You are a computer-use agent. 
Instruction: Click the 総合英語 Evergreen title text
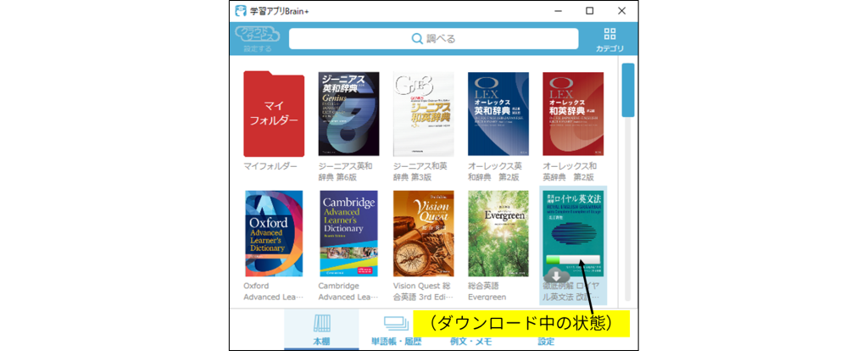point(487,291)
